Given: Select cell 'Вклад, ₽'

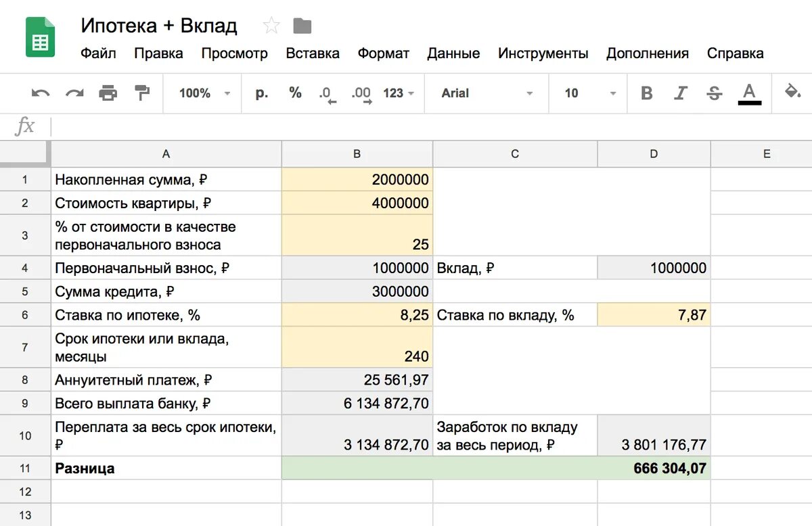Looking at the screenshot, I should (x=515, y=268).
